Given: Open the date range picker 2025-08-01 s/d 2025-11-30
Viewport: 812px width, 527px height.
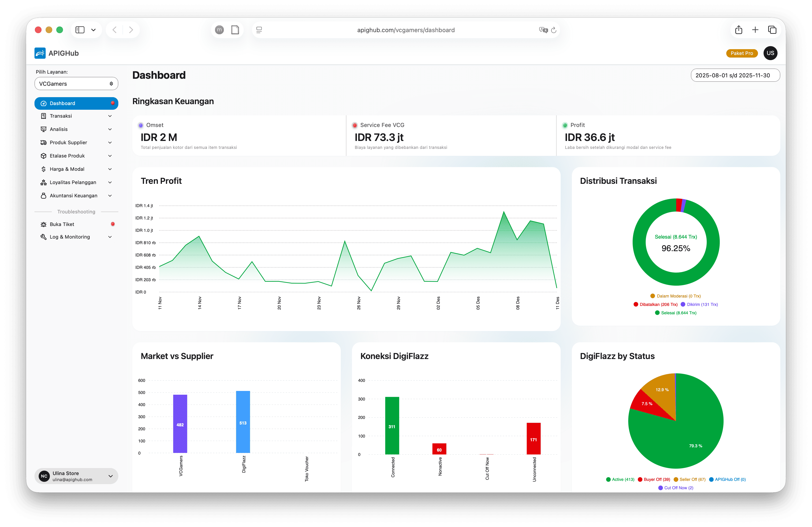Looking at the screenshot, I should point(735,75).
